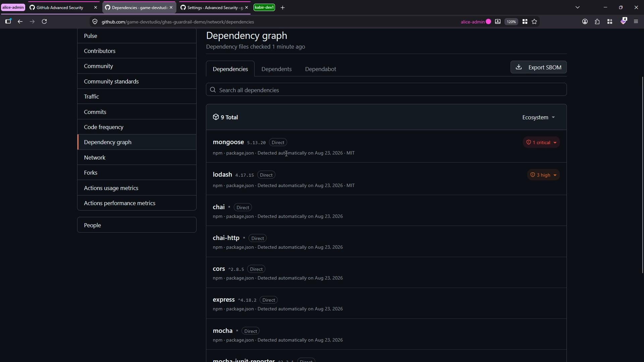The height and width of the screenshot is (362, 644).
Task: Open the chai-http dependency link
Action: pyautogui.click(x=226, y=238)
